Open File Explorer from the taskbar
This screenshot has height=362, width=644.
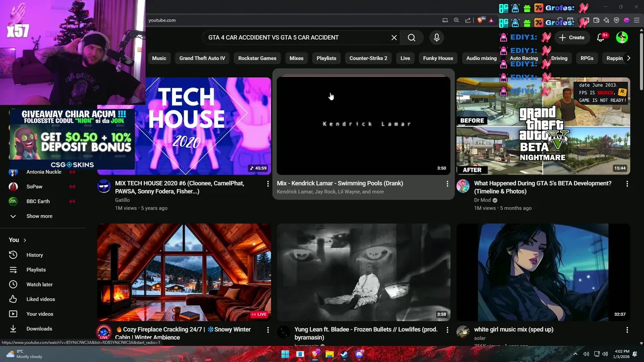click(330, 354)
